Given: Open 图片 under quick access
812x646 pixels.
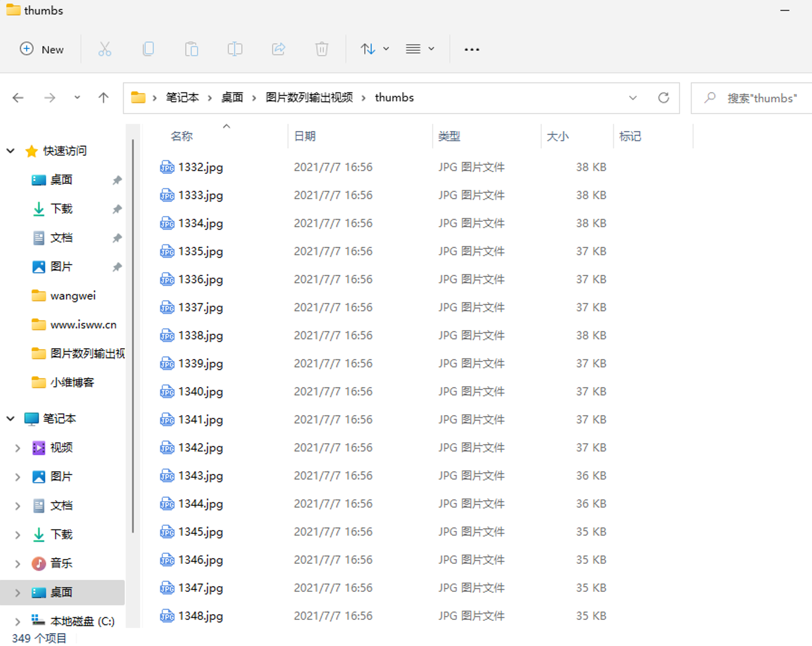Looking at the screenshot, I should coord(61,267).
